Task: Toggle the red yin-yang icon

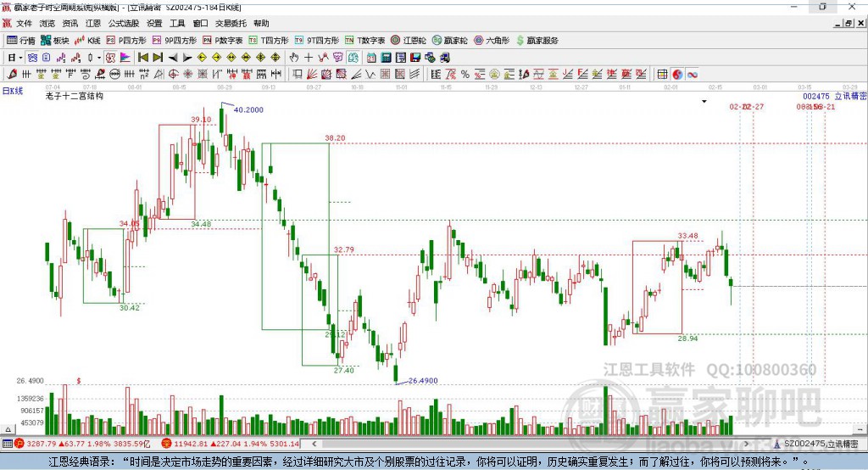Action: (x=677, y=75)
